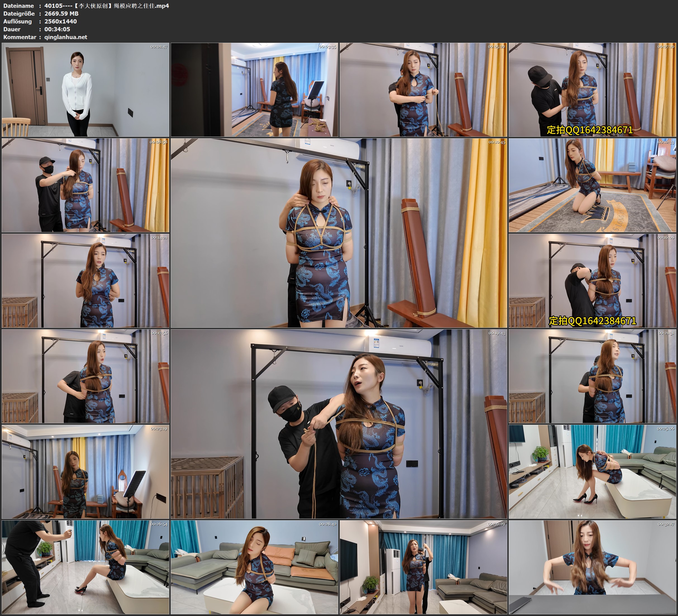Click the thumbnail timestamped 00:26:54
The width and height of the screenshot is (678, 616).
coord(85,567)
